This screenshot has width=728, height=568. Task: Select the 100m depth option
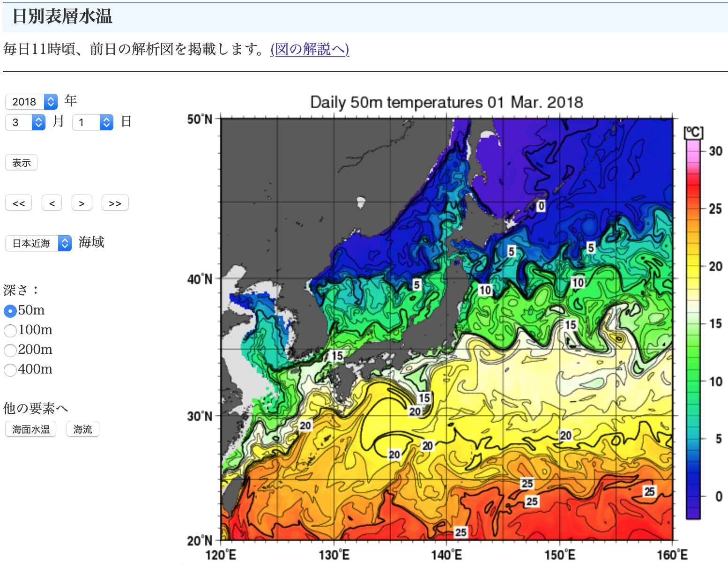10,330
